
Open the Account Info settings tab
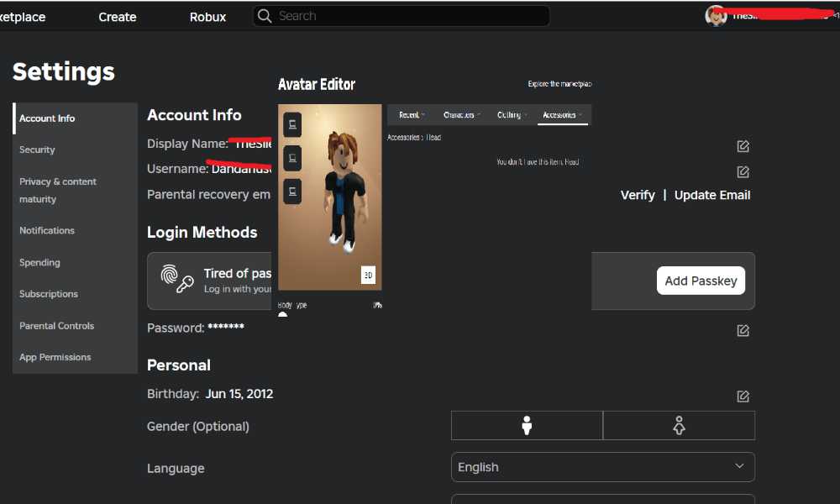tap(75, 118)
